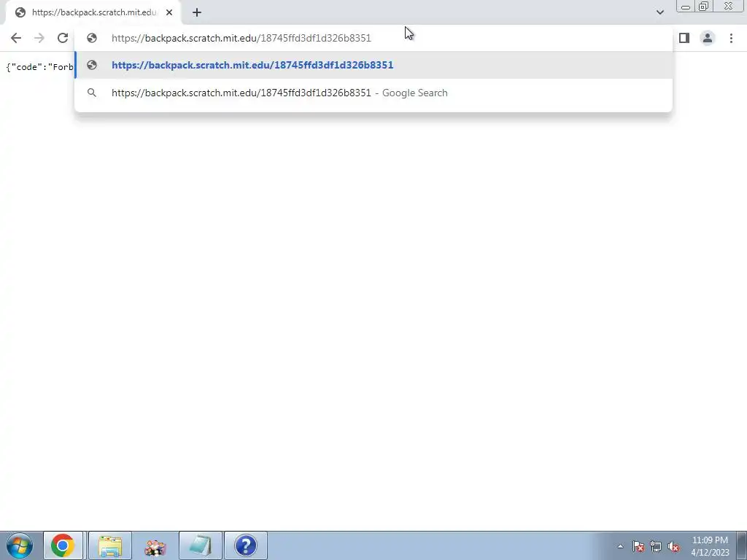Open the Chrome profile menu
Image resolution: width=747 pixels, height=560 pixels.
click(708, 38)
